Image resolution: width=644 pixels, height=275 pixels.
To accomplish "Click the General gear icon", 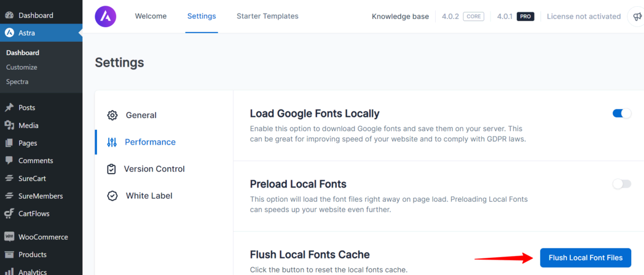I will coord(112,115).
